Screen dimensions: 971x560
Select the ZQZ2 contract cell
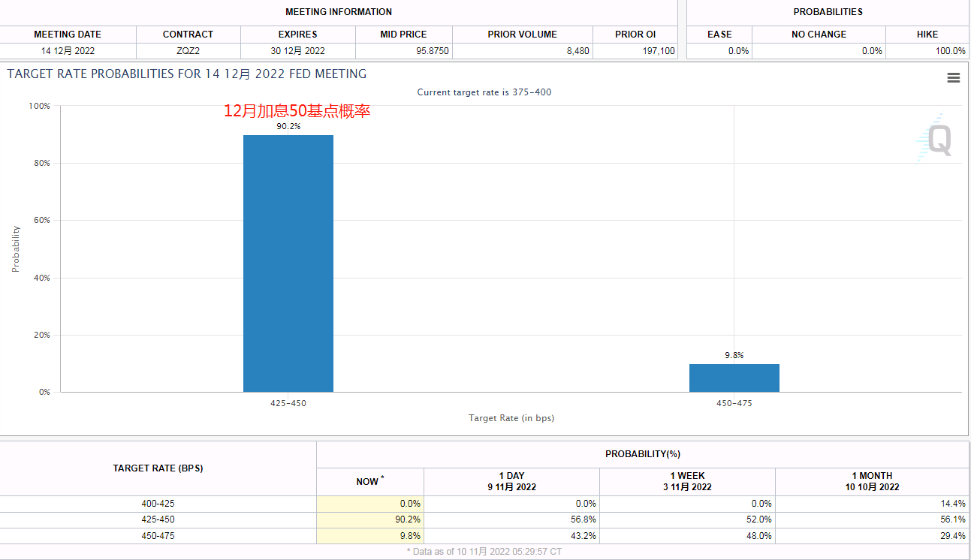coord(188,51)
